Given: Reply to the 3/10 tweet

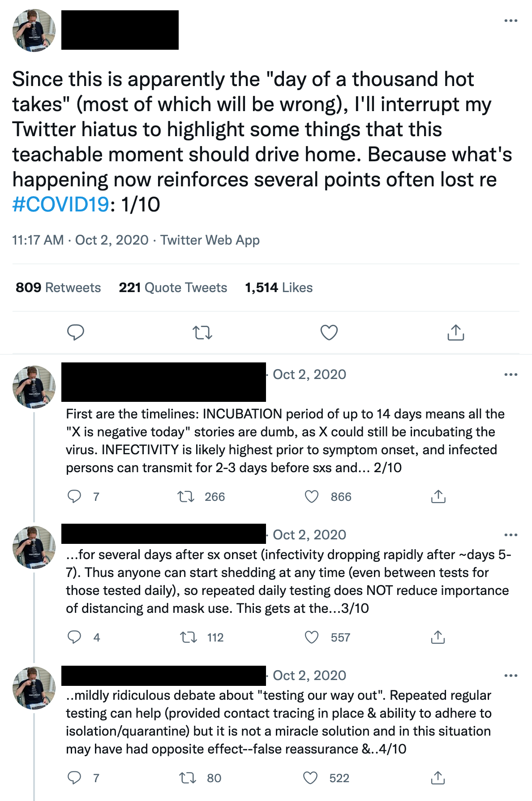Looking at the screenshot, I should coord(74,637).
